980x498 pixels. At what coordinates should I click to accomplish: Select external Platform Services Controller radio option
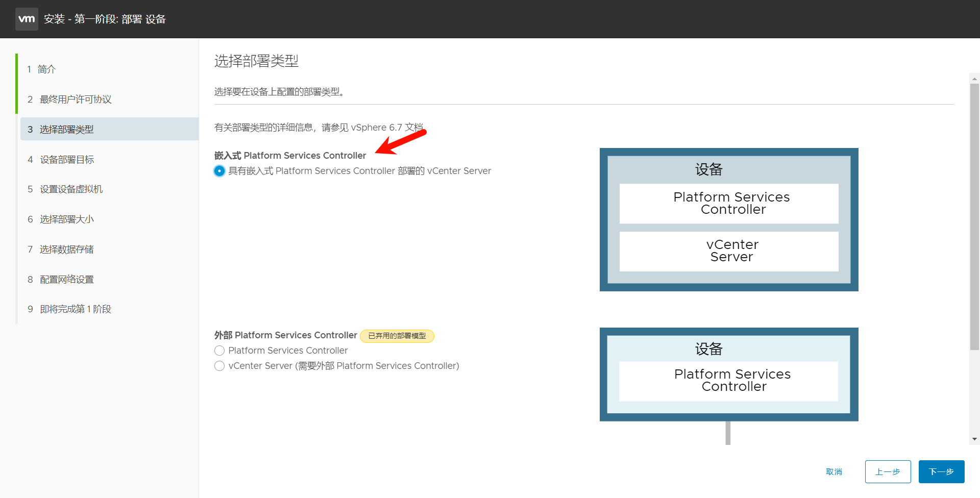(219, 351)
